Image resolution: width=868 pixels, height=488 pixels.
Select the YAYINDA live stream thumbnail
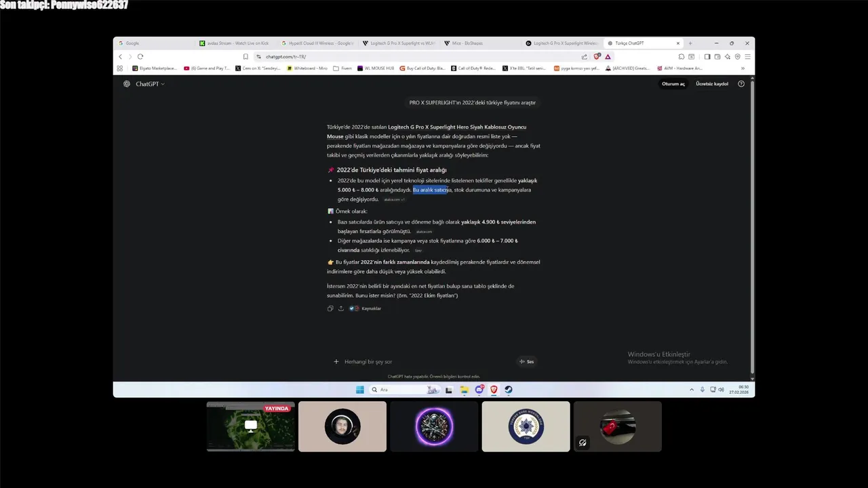(x=251, y=426)
